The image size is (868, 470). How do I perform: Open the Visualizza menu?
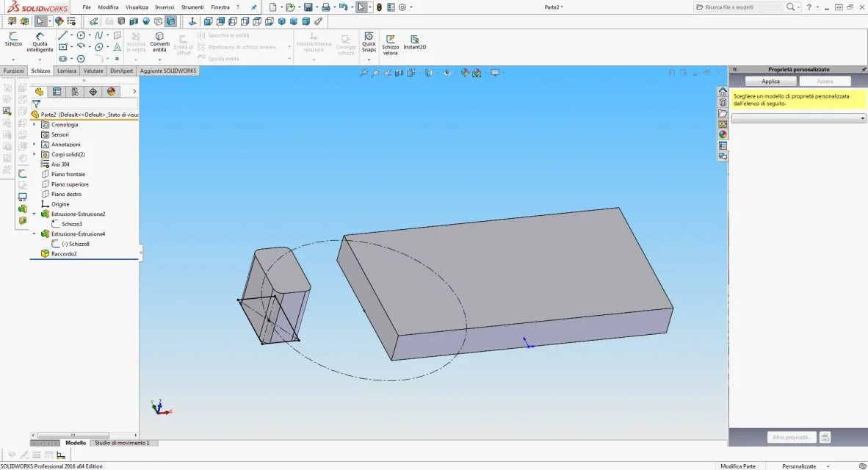tap(137, 7)
